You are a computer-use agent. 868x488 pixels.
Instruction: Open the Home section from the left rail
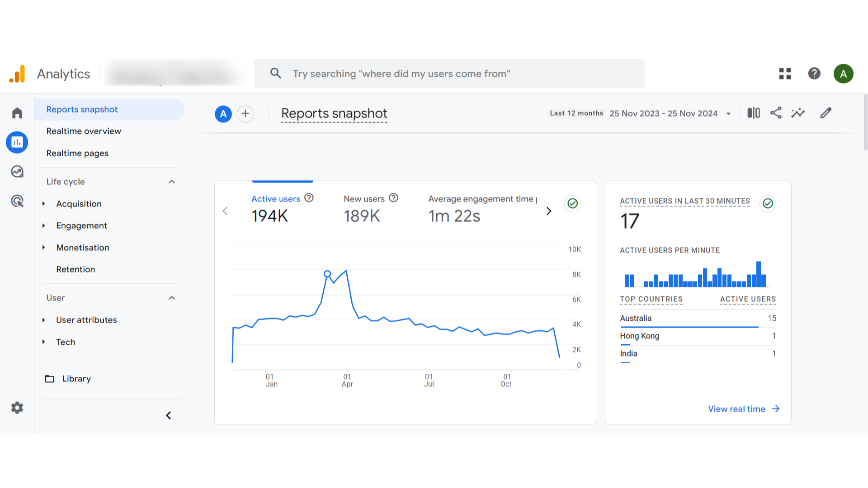[x=17, y=113]
